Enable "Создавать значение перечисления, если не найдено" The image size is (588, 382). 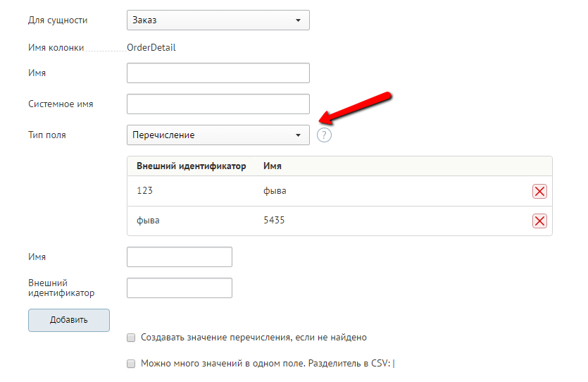tap(131, 338)
